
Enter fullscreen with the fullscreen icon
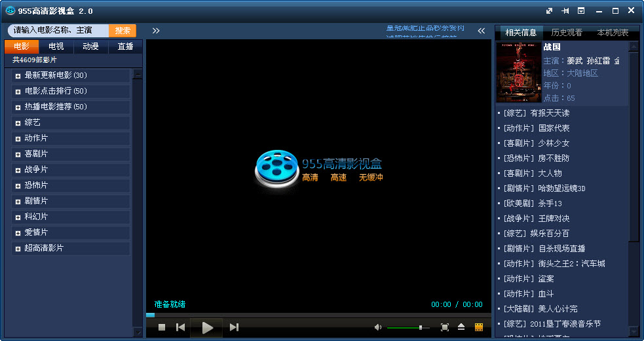pyautogui.click(x=444, y=327)
